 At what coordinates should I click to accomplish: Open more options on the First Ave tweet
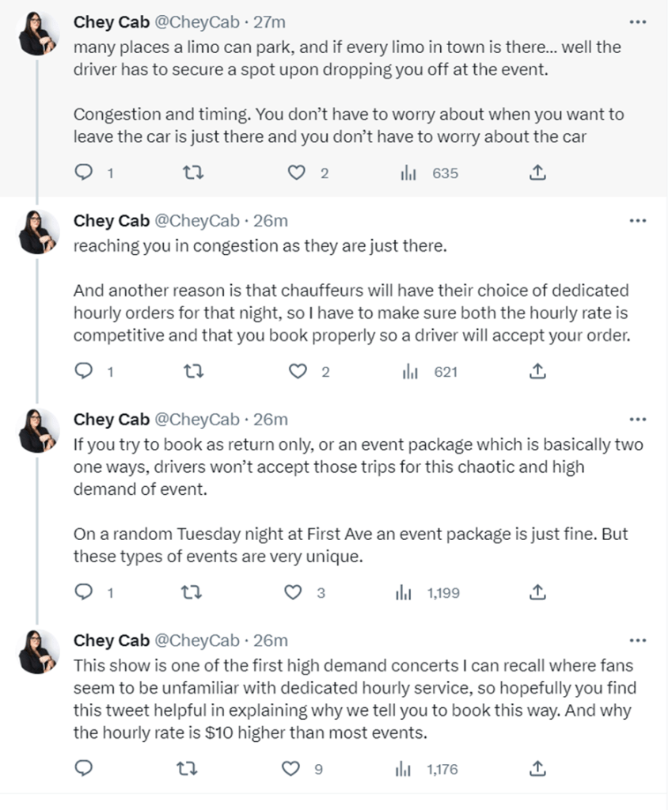click(637, 419)
